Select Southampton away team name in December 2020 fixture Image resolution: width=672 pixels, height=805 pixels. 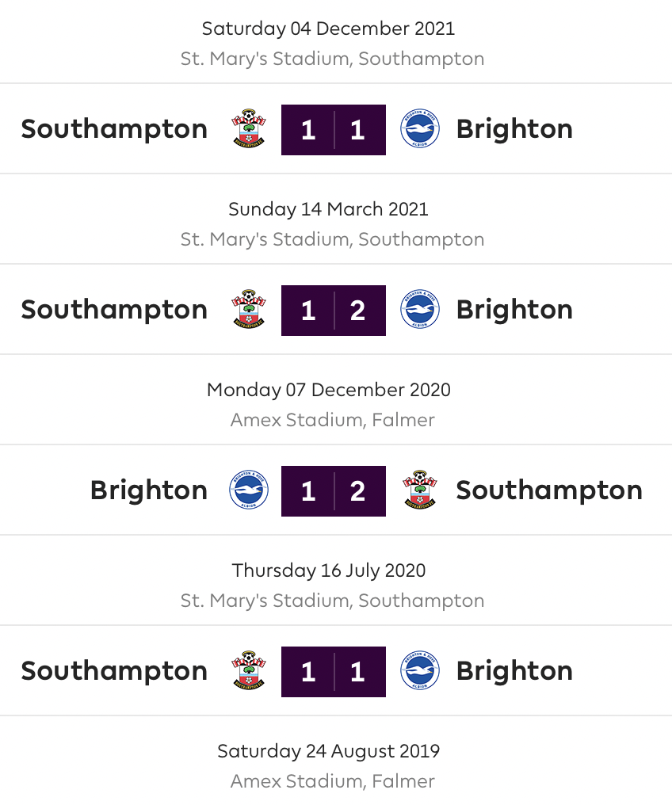pyautogui.click(x=549, y=490)
